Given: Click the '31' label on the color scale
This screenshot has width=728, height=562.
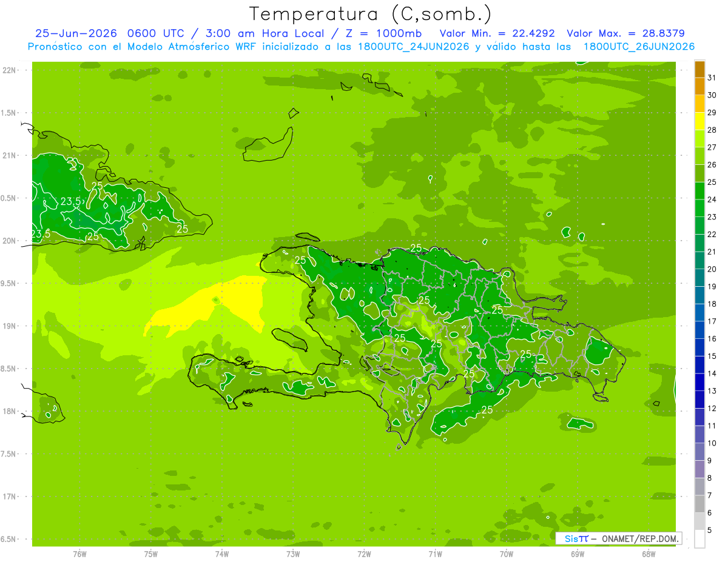Looking at the screenshot, I should 712,78.
